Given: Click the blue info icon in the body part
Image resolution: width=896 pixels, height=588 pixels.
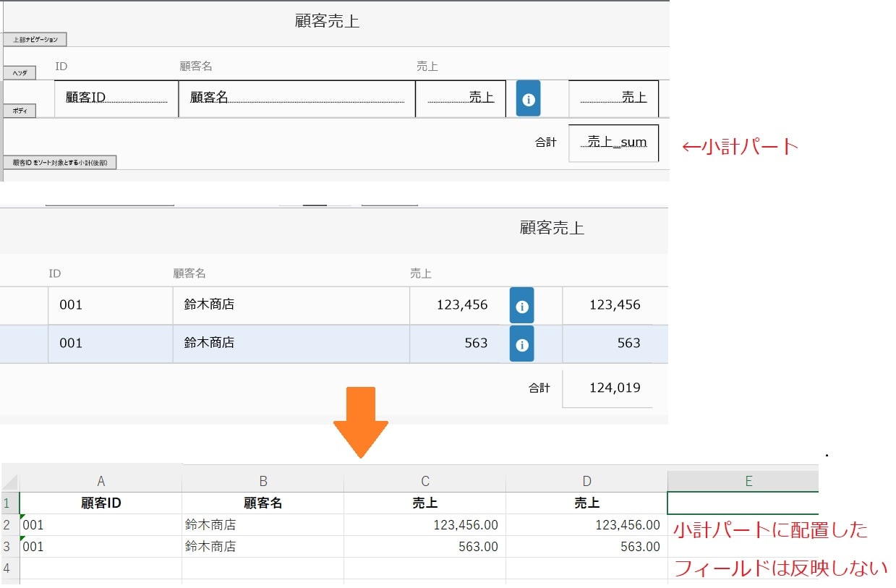Looking at the screenshot, I should tap(527, 98).
